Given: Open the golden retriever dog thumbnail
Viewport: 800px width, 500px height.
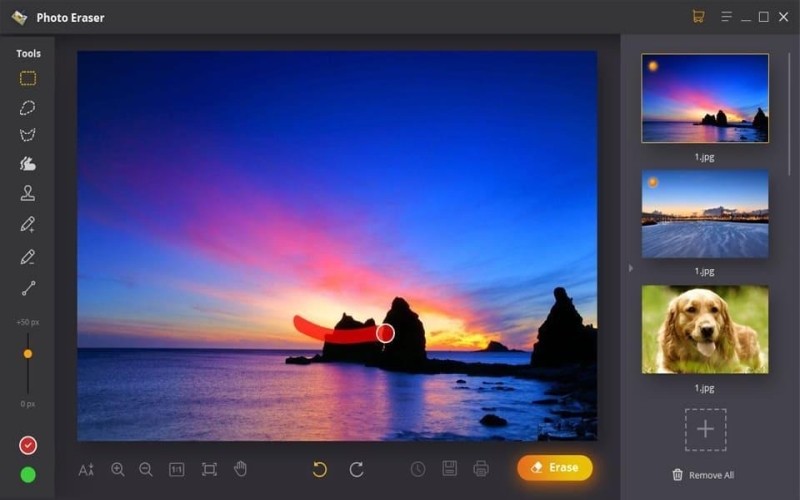Looking at the screenshot, I should pyautogui.click(x=705, y=329).
